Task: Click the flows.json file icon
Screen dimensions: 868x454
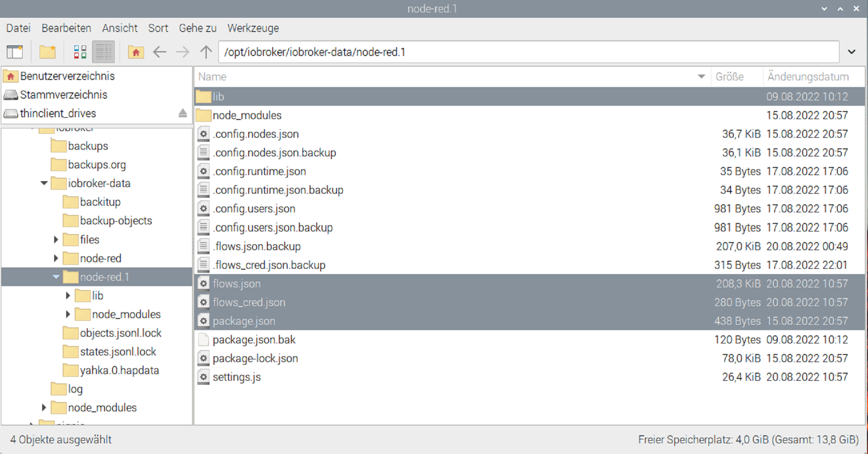Action: [x=204, y=283]
